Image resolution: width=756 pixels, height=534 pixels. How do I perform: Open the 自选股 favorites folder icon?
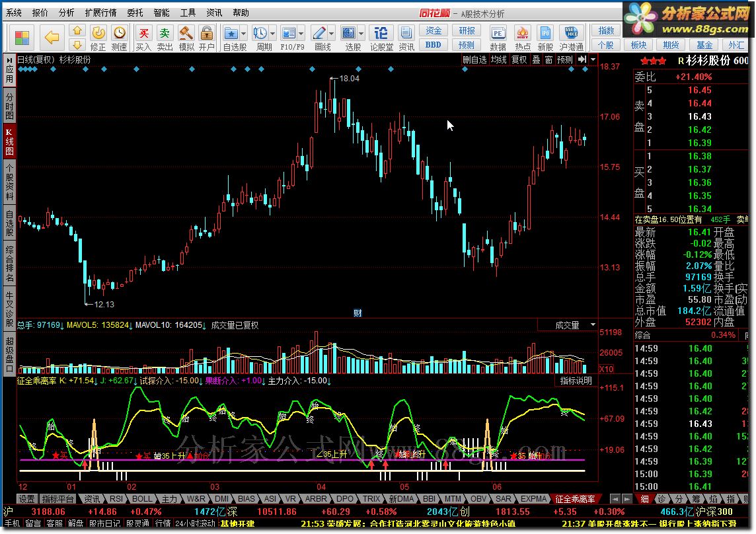coord(231,33)
